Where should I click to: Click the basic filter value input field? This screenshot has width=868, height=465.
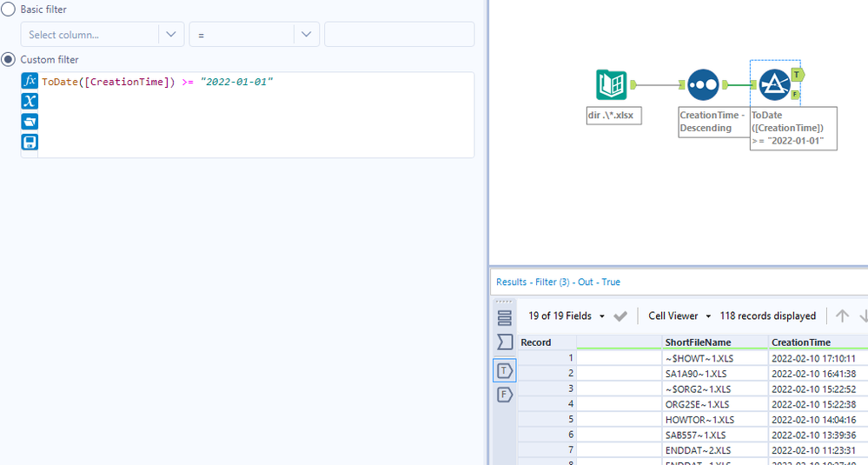pyautogui.click(x=399, y=34)
